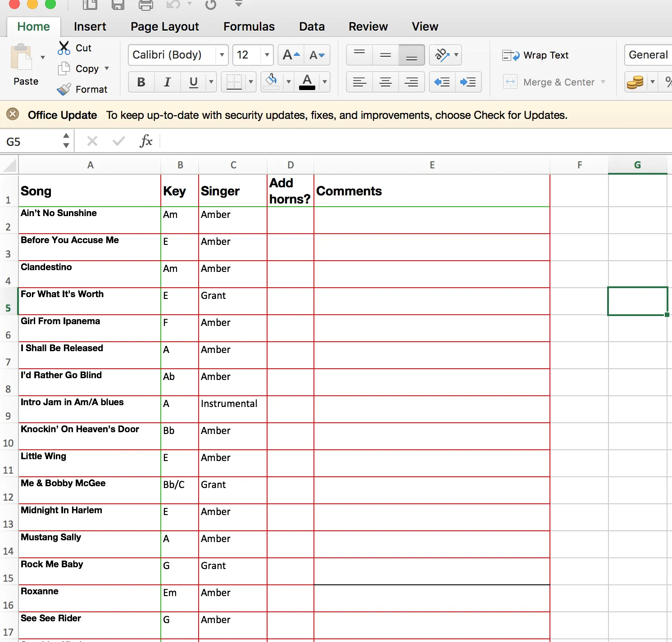This screenshot has width=672, height=642.
Task: Click the Paste clipboard icon
Action: click(21, 57)
